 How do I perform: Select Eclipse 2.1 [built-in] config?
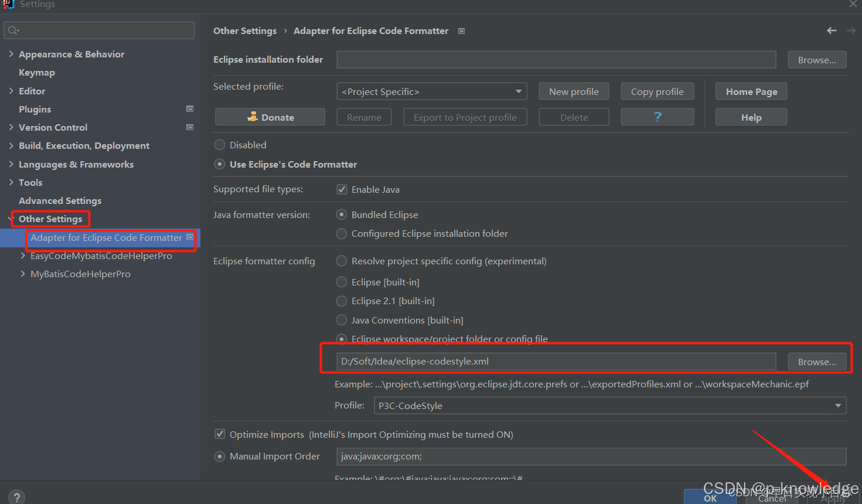(x=342, y=301)
